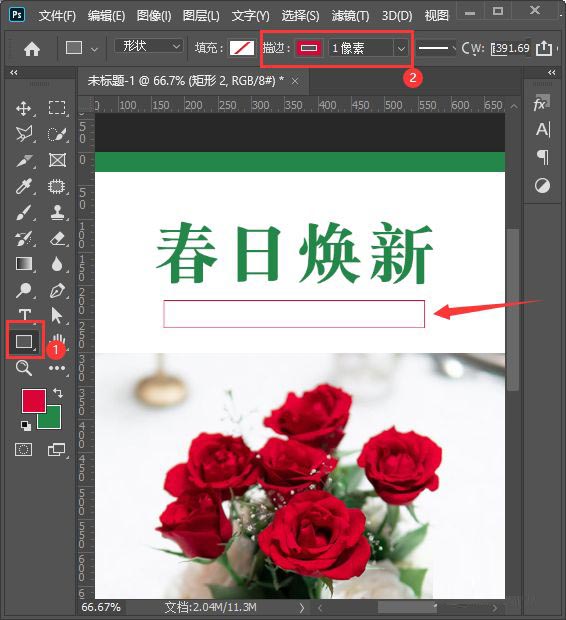The height and width of the screenshot is (620, 566).
Task: Open the 形状 tool mode dropdown
Action: point(149,46)
